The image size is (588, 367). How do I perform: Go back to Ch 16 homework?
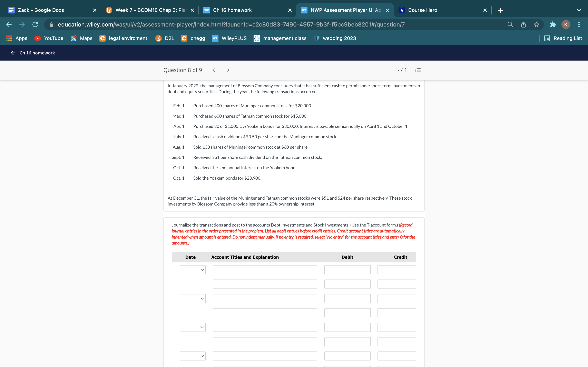click(33, 53)
